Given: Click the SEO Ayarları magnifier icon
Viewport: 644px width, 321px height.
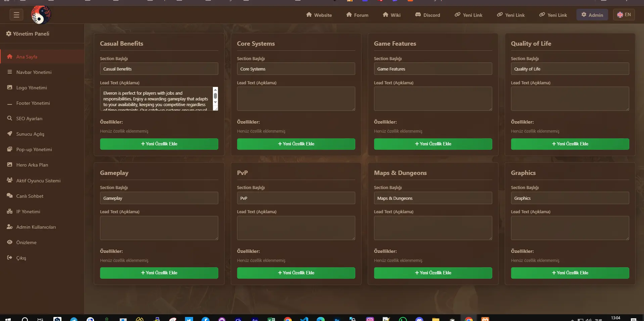Looking at the screenshot, I should pyautogui.click(x=10, y=118).
